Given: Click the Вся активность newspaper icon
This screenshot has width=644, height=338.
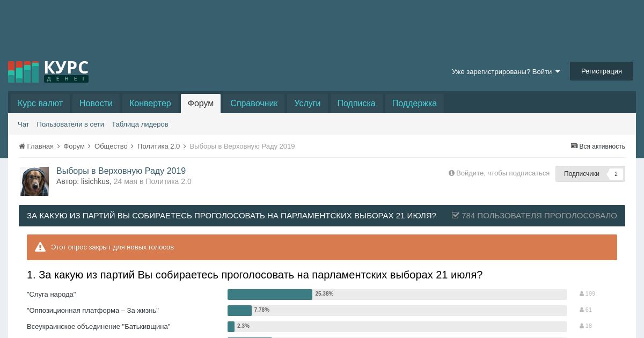Looking at the screenshot, I should click(574, 146).
